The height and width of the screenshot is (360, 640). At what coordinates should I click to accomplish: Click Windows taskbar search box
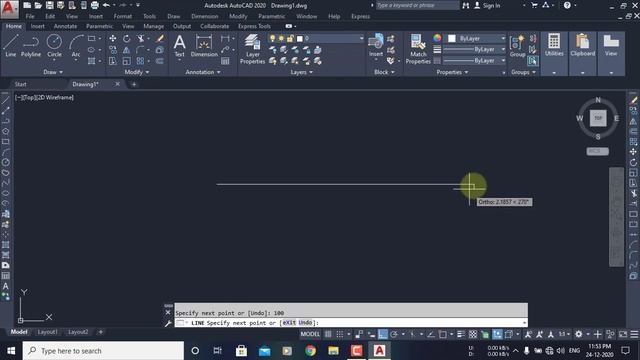pos(103,351)
